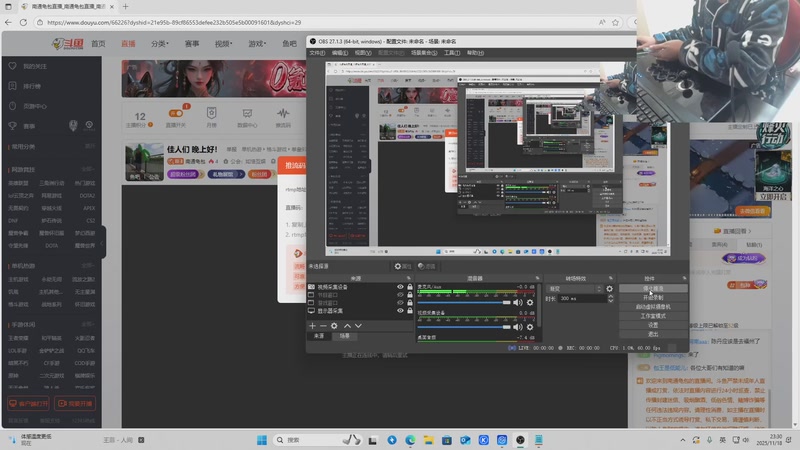Viewport: 800px width, 450px height.
Task: Expand 全部 for 网游竞技 category
Action: 88,169
